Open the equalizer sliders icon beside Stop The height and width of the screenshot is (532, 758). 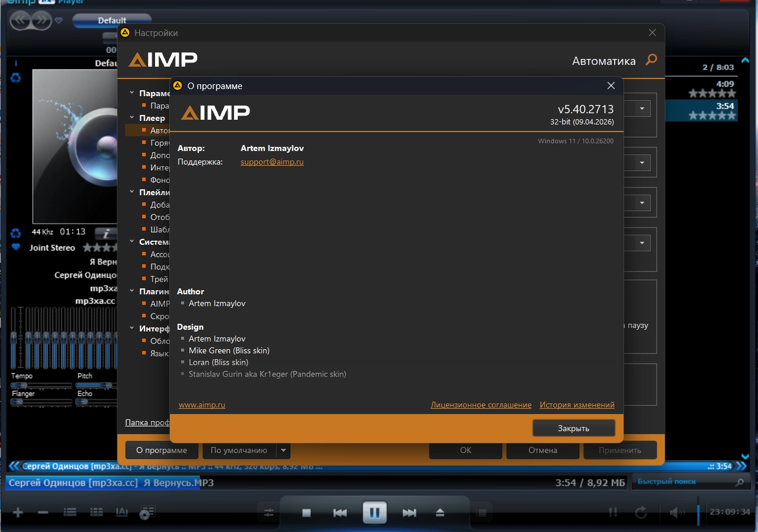click(270, 513)
